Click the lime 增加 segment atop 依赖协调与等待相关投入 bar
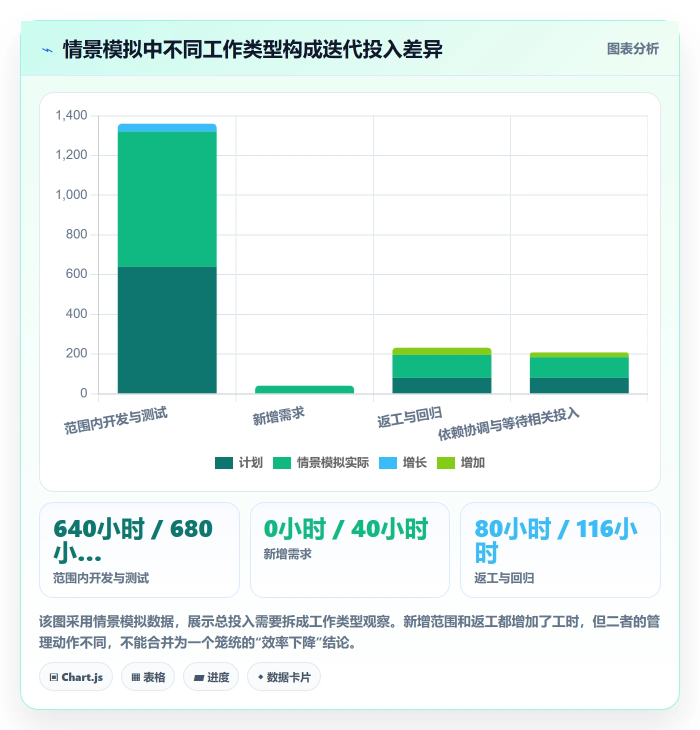 579,355
